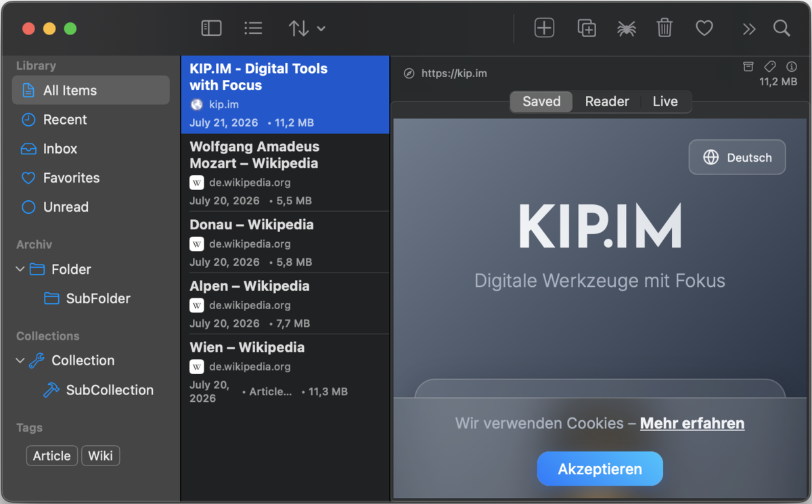Mark as favorite with heart icon
The width and height of the screenshot is (812, 504).
704,28
